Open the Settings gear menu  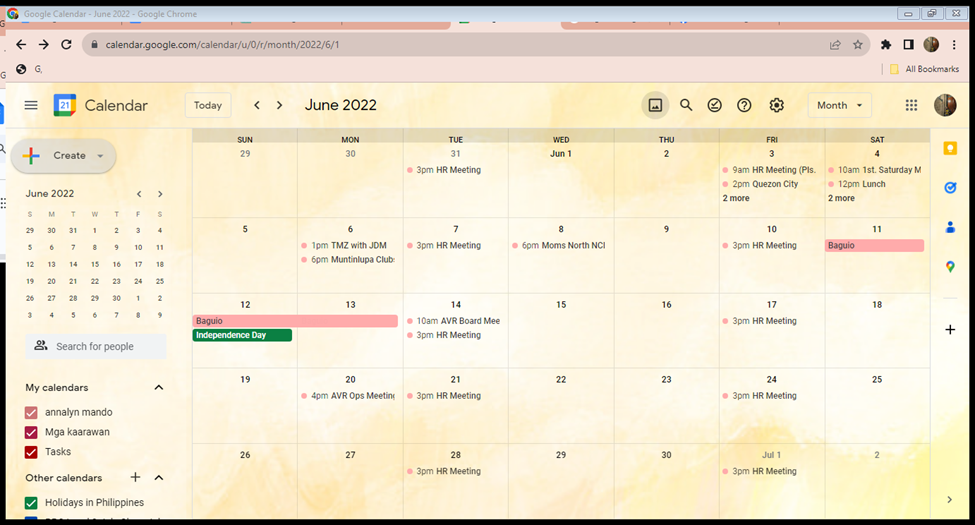click(x=777, y=105)
